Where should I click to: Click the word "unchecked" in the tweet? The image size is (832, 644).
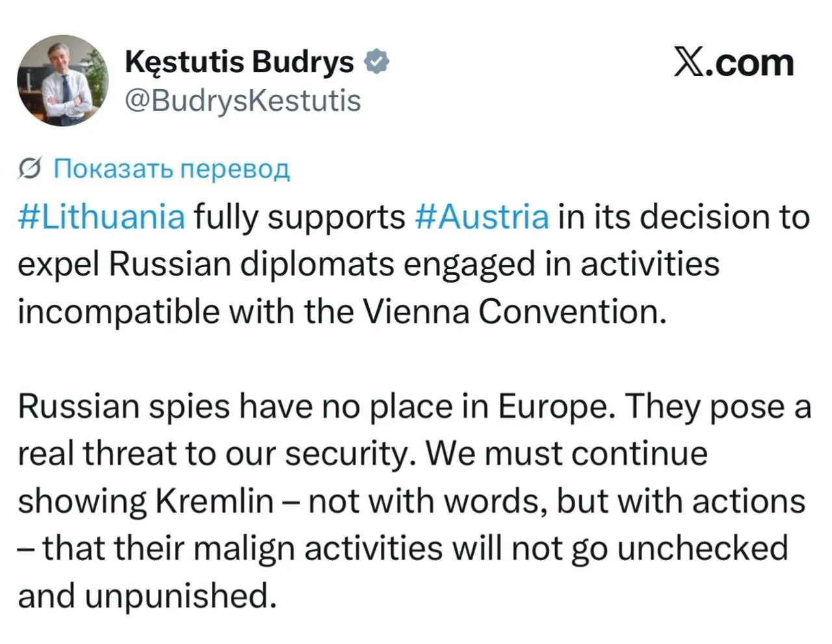(703, 548)
